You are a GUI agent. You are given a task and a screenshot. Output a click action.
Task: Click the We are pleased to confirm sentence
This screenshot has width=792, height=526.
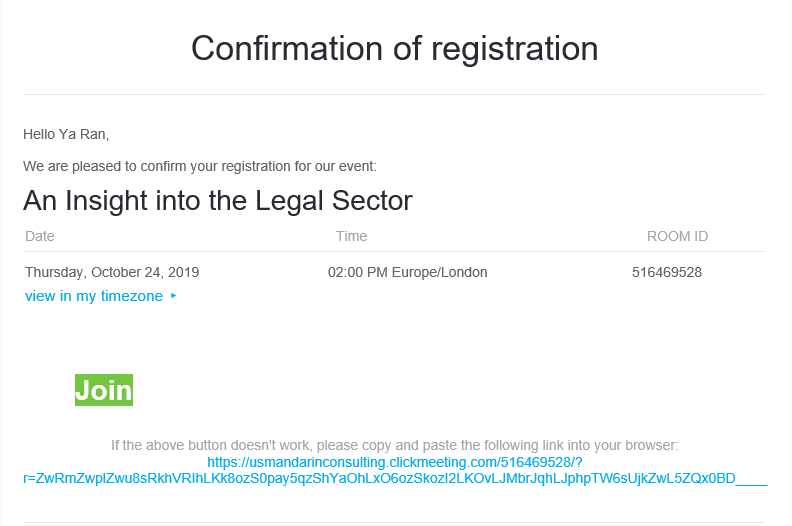pyautogui.click(x=200, y=166)
